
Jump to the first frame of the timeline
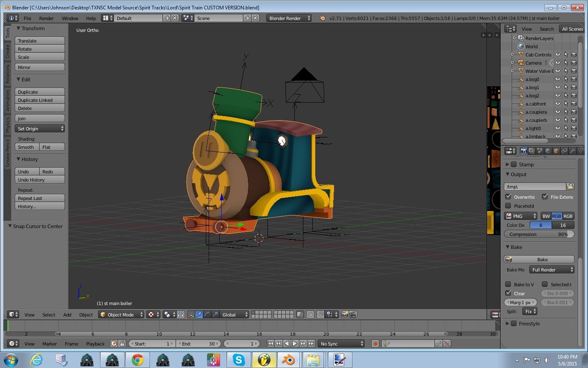[x=270, y=343]
